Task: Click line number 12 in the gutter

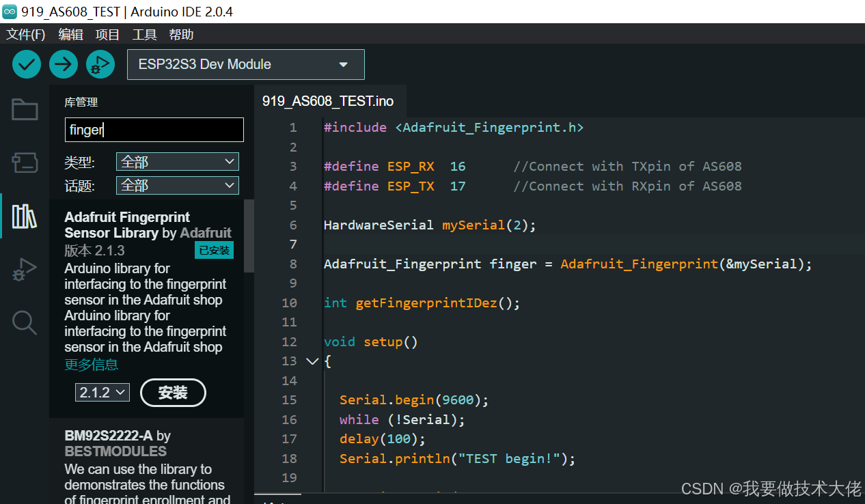Action: coord(290,341)
